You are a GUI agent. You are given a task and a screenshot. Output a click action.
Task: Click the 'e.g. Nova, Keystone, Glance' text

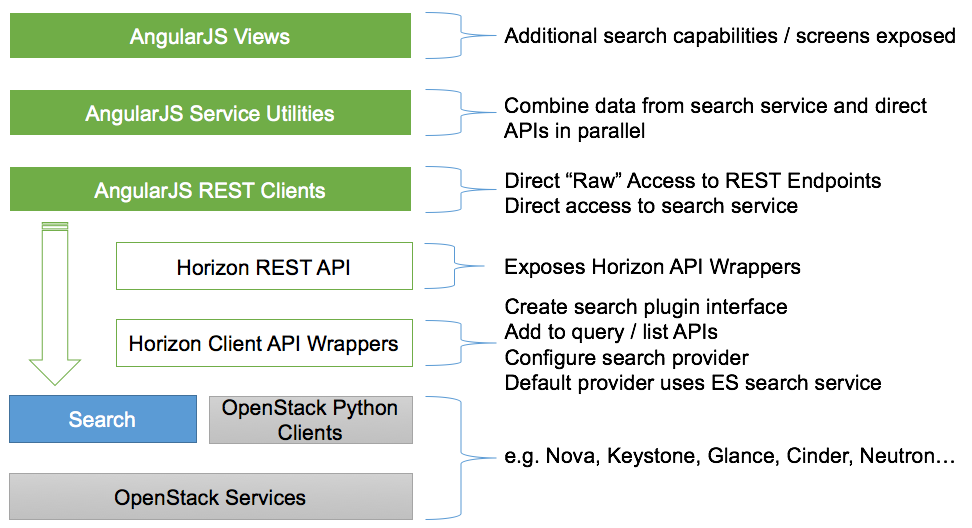point(729,456)
